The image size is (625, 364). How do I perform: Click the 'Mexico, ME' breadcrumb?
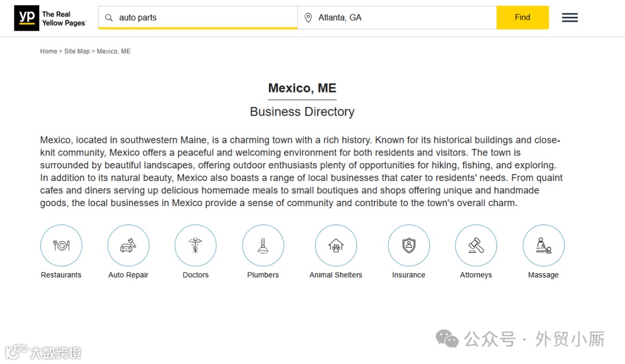113,52
